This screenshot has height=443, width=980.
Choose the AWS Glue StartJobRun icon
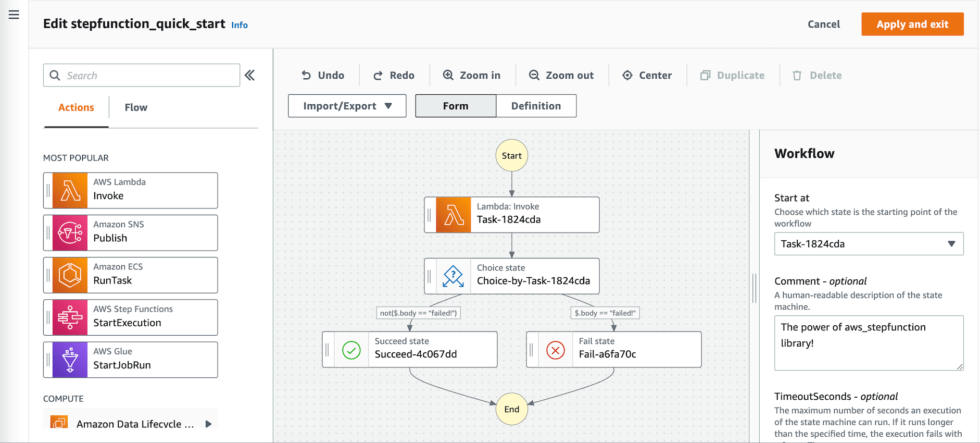pos(70,360)
